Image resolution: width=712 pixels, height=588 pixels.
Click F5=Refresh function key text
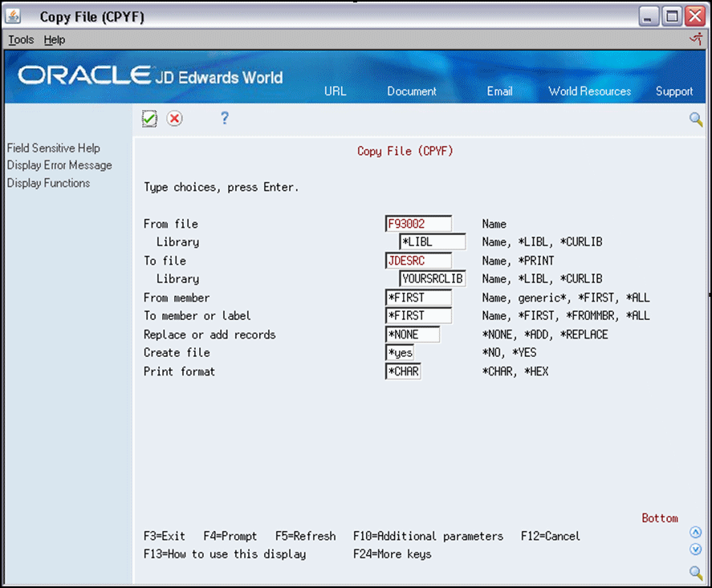pos(306,537)
